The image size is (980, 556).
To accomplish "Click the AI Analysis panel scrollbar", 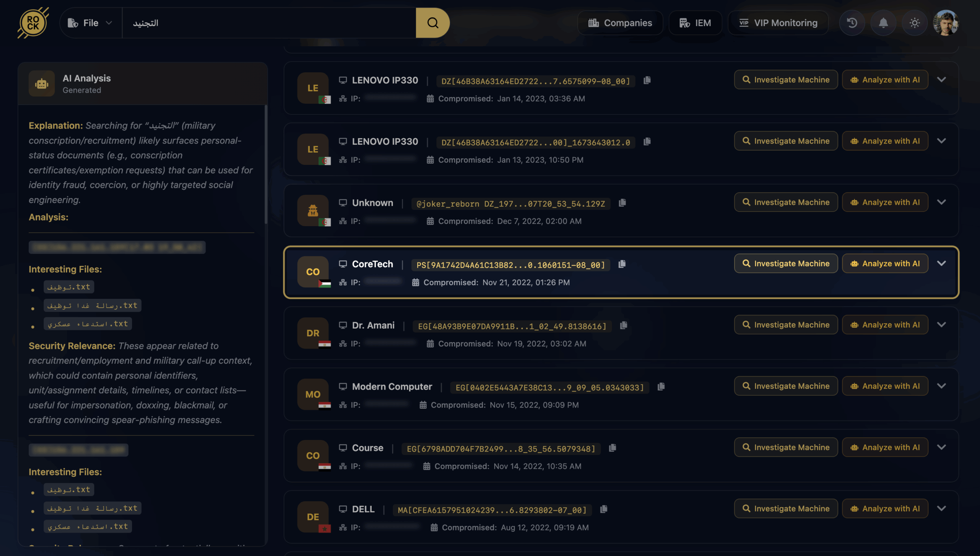I will pyautogui.click(x=266, y=165).
